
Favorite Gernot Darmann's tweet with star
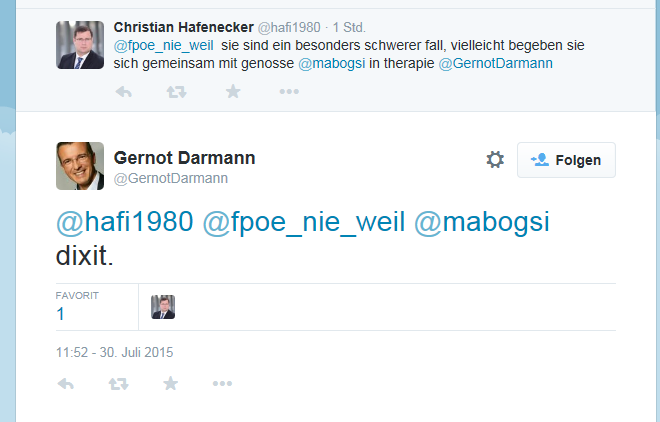[171, 384]
